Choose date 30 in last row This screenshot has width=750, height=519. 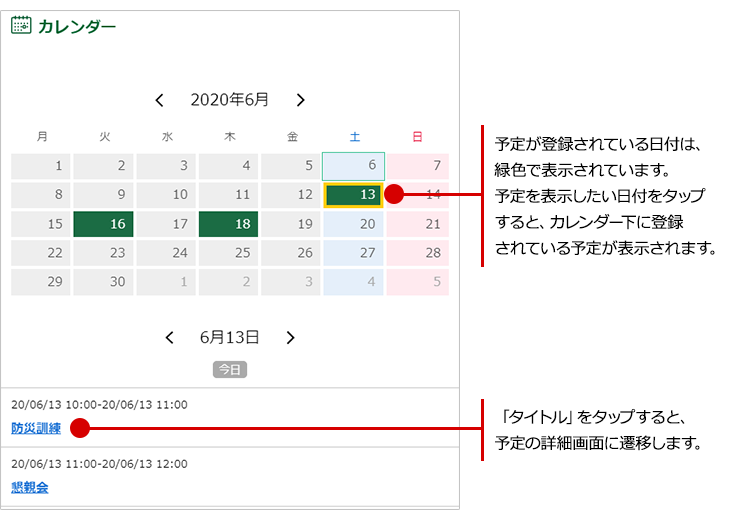coord(104,282)
